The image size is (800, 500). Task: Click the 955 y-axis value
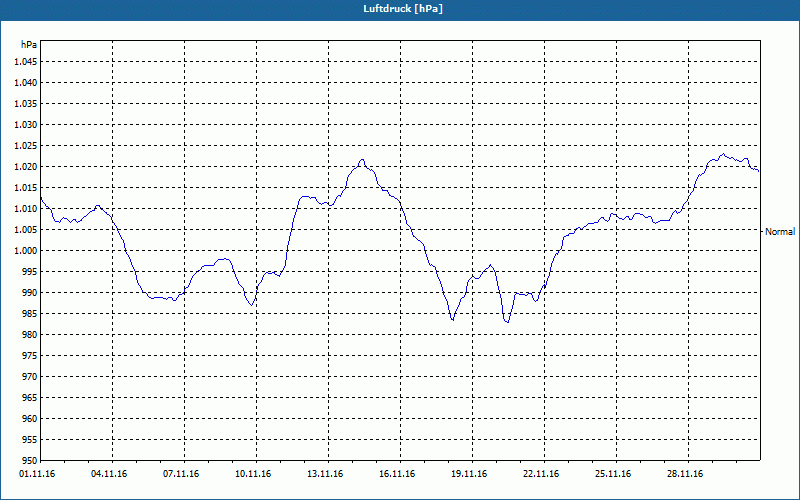click(30, 440)
